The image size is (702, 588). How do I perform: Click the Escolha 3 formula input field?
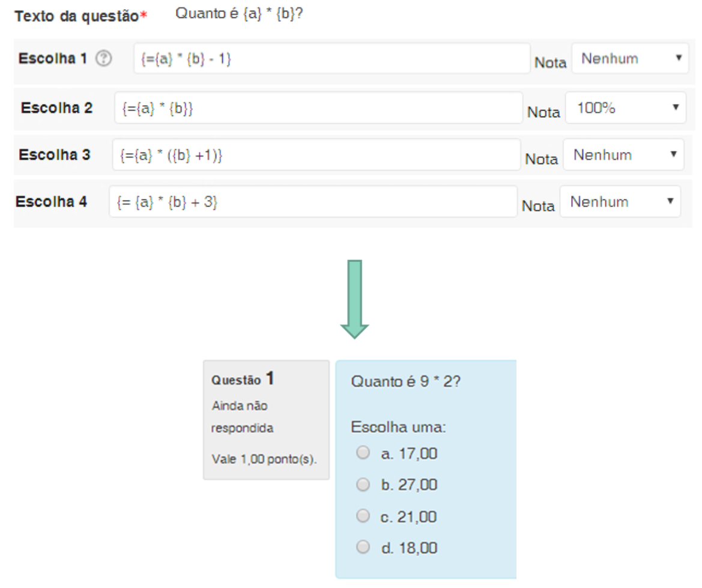tap(316, 156)
